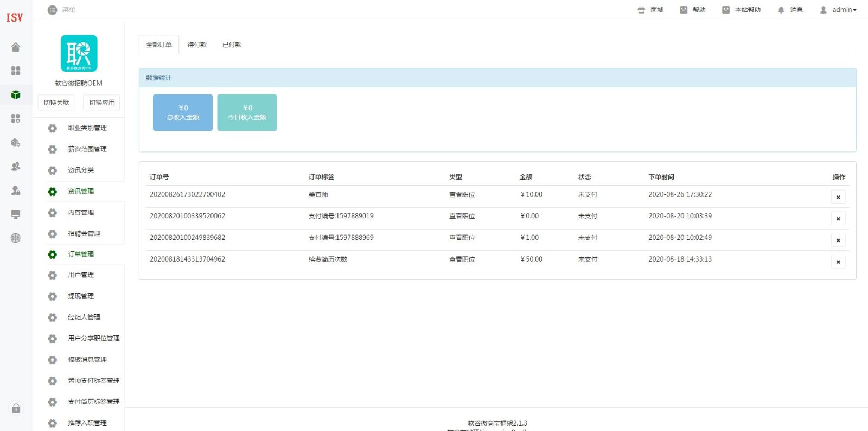The image size is (868, 431).
Task: Click the 总收入金额 statistics card
Action: [x=183, y=112]
